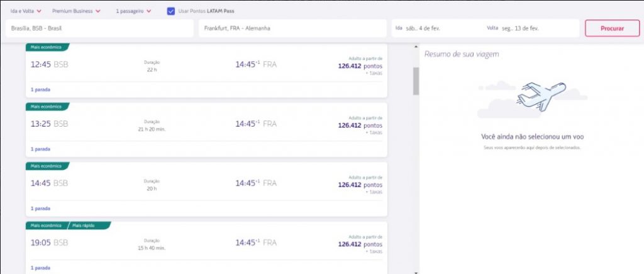
Task: Select the 19:05 BSB departure time
Action: pos(49,243)
